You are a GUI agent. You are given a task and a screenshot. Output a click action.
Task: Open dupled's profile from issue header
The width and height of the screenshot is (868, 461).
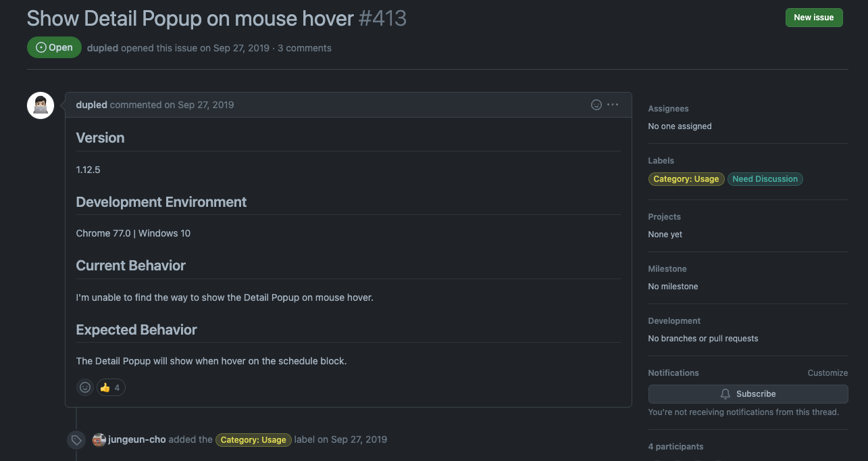[x=103, y=48]
